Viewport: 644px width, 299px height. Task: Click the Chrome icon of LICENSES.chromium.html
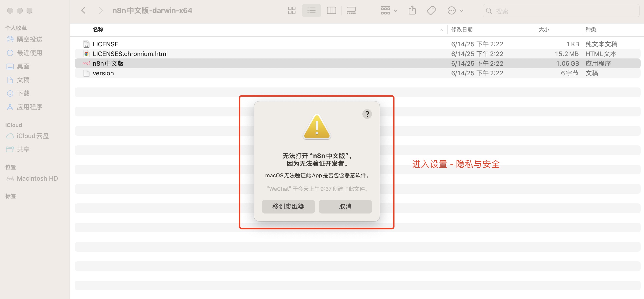86,54
